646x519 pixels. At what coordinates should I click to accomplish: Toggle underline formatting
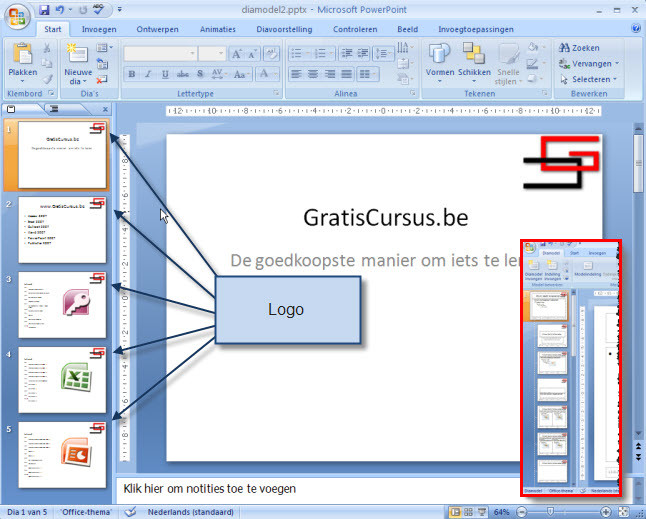coord(165,75)
